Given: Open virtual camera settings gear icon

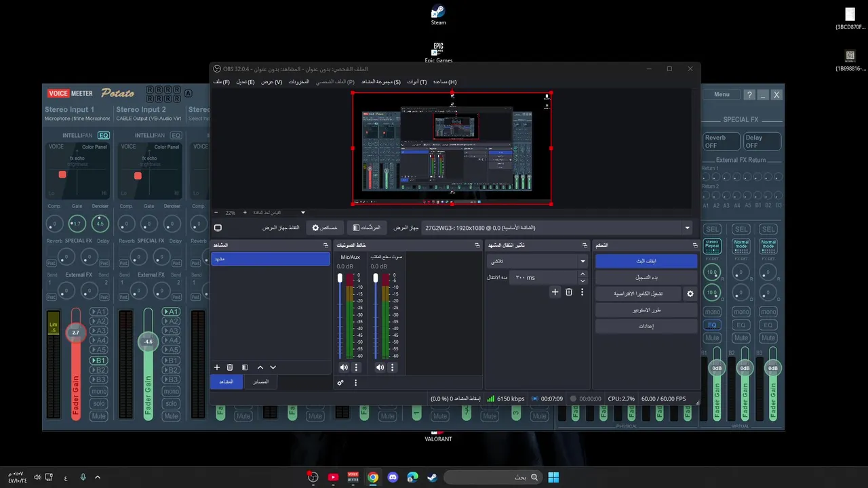Looking at the screenshot, I should (690, 293).
